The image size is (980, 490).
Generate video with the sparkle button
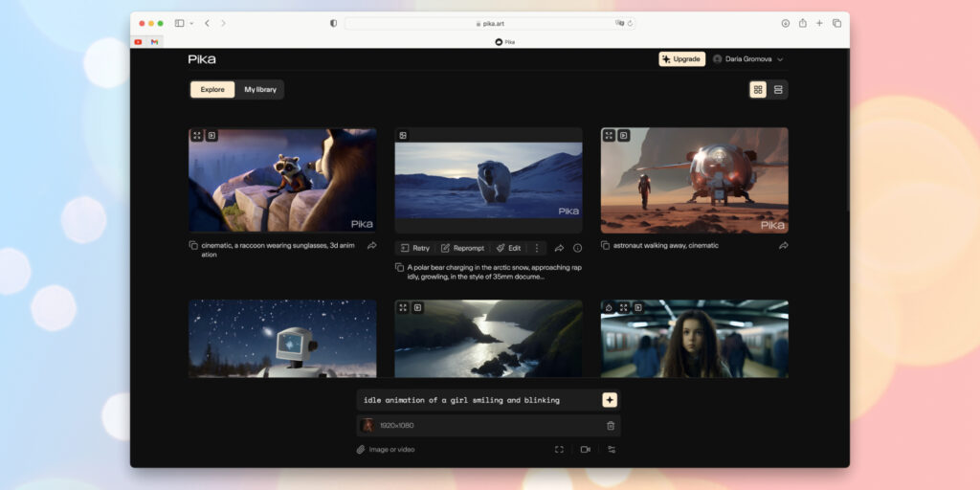pyautogui.click(x=610, y=400)
